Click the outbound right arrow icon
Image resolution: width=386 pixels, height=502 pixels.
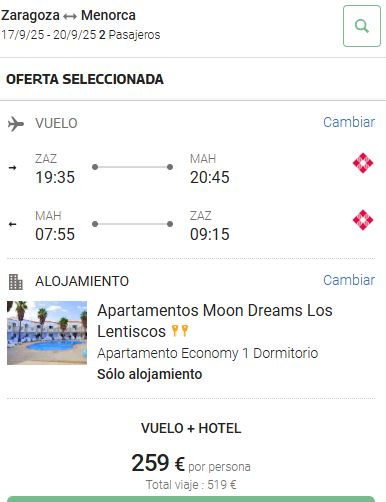[x=12, y=167]
